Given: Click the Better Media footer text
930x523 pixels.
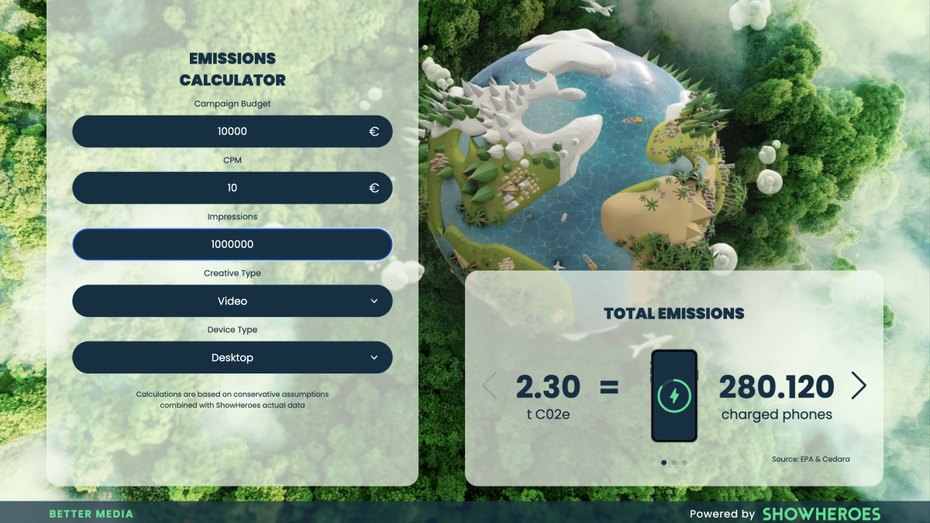Looking at the screenshot, I should pos(91,514).
